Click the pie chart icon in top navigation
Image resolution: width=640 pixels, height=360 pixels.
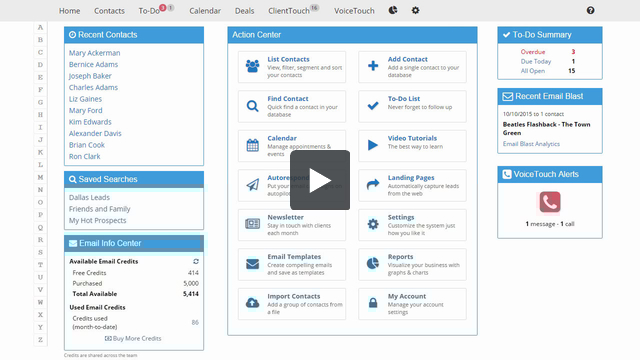coord(393,10)
